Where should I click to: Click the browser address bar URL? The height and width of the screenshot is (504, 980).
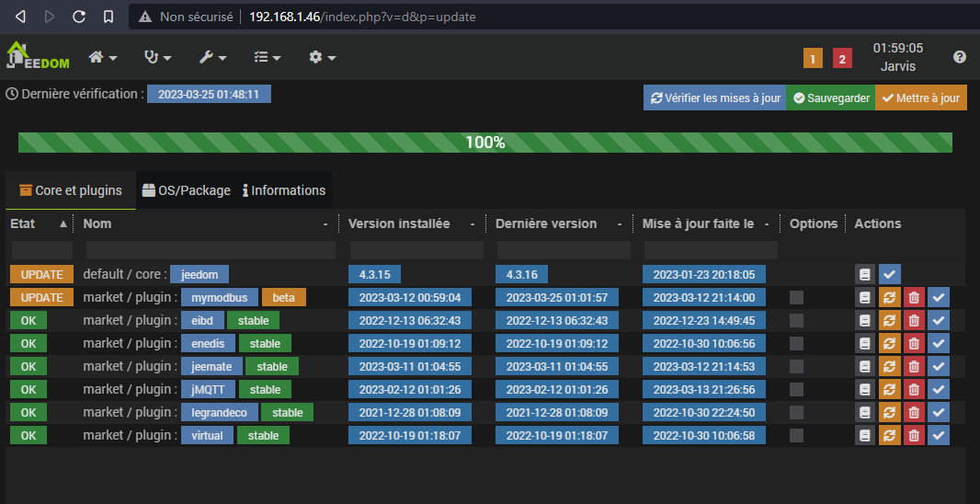pos(362,17)
